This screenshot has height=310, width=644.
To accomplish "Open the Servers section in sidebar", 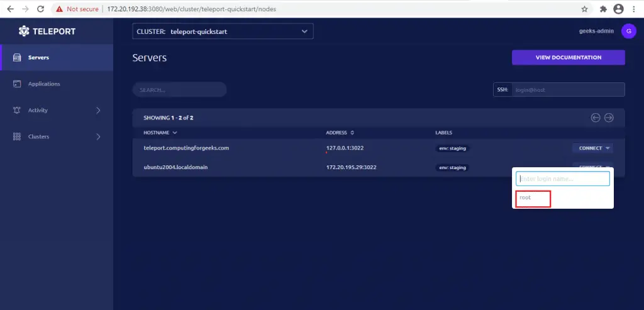I will (x=57, y=57).
